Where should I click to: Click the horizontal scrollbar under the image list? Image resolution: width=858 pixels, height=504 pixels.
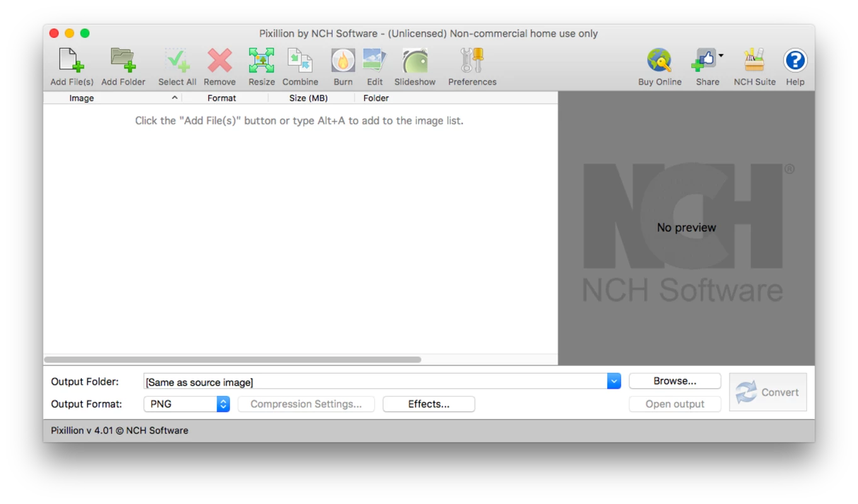click(232, 360)
